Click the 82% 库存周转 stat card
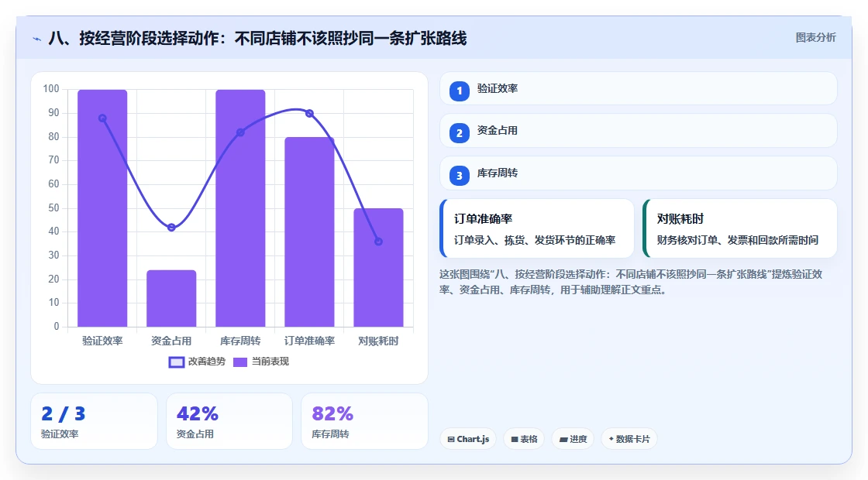The height and width of the screenshot is (480, 868). [364, 421]
